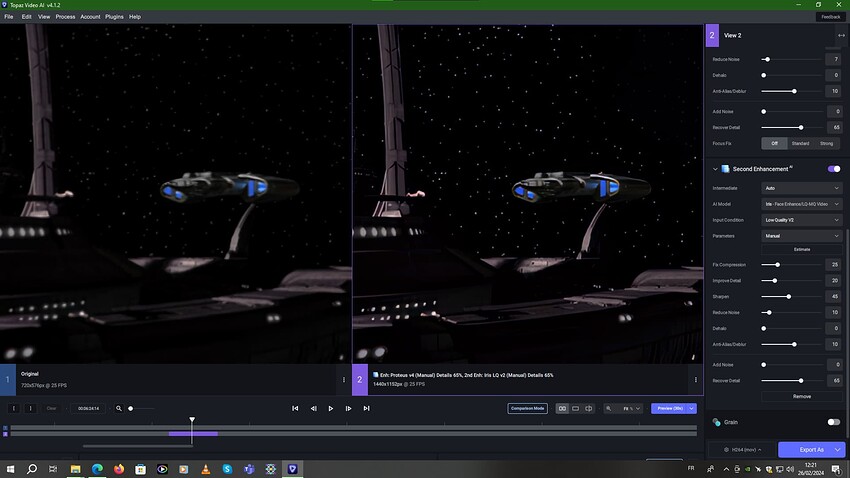Image resolution: width=850 pixels, height=478 pixels.
Task: Open Task View on taskbar
Action: [53, 469]
